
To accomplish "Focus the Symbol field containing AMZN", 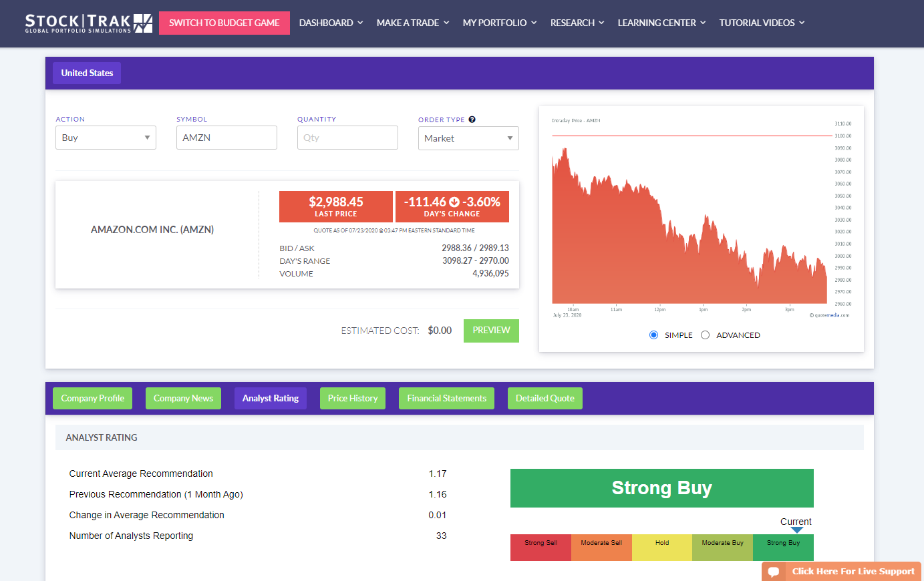I will pyautogui.click(x=226, y=138).
